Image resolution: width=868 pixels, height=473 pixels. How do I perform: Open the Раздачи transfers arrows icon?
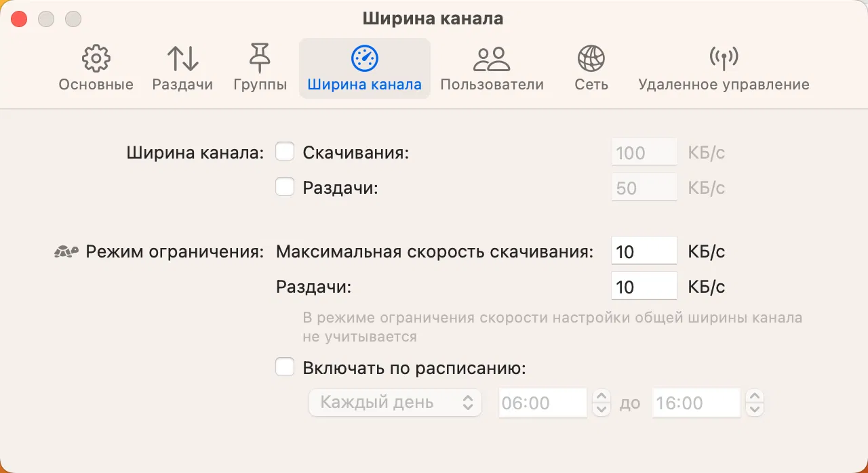pos(182,59)
